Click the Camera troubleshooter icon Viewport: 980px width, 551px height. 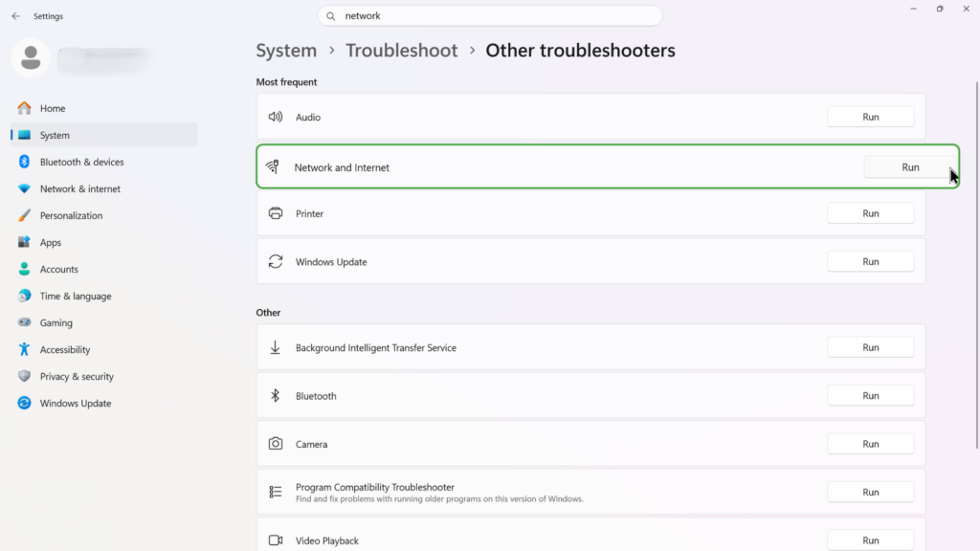tap(276, 444)
